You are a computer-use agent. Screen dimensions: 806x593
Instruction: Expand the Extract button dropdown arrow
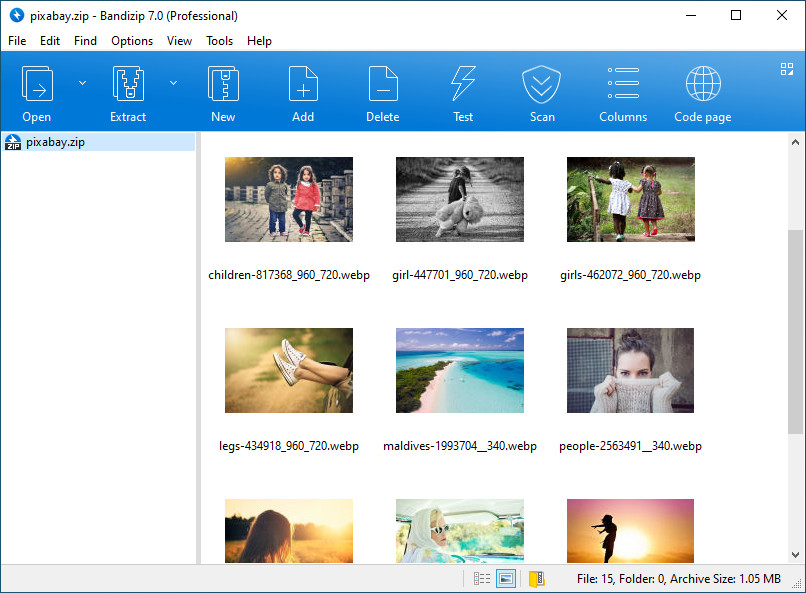click(173, 83)
